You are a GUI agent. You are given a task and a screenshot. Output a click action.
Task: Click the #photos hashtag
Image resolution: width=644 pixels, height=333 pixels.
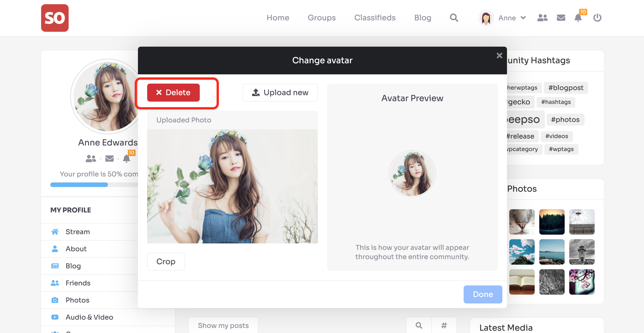pyautogui.click(x=565, y=120)
